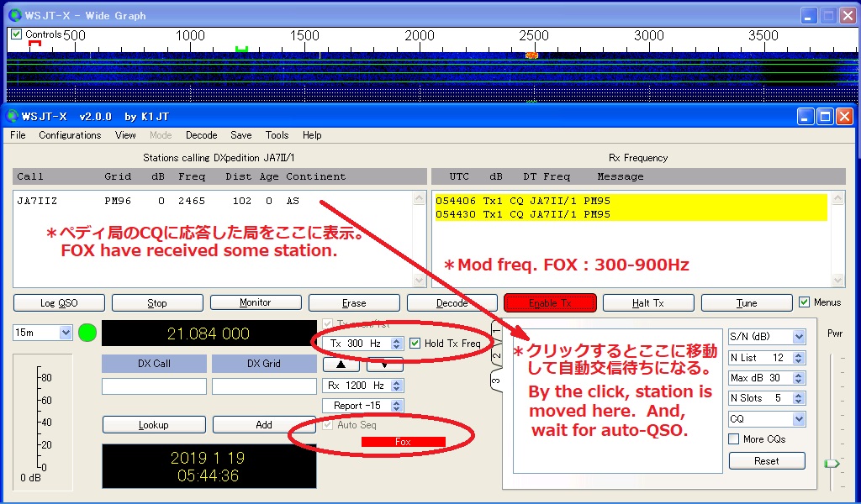
Task: Toggle the Auto Seq checkbox
Action: coord(328,425)
